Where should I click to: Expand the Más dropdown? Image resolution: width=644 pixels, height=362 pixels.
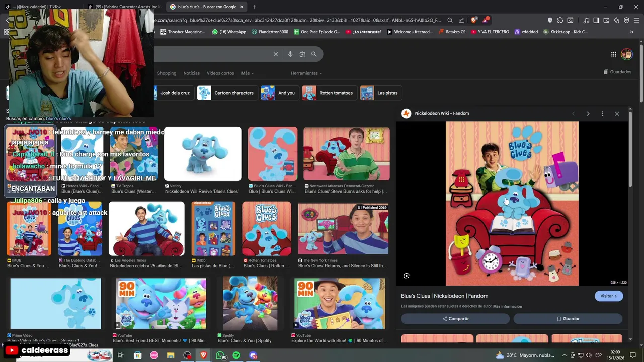click(x=247, y=73)
